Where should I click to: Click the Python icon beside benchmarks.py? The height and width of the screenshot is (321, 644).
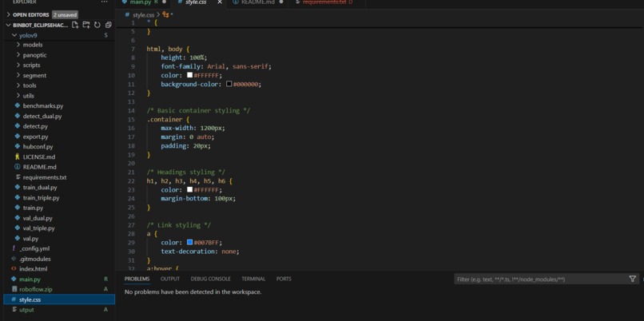[x=18, y=106]
